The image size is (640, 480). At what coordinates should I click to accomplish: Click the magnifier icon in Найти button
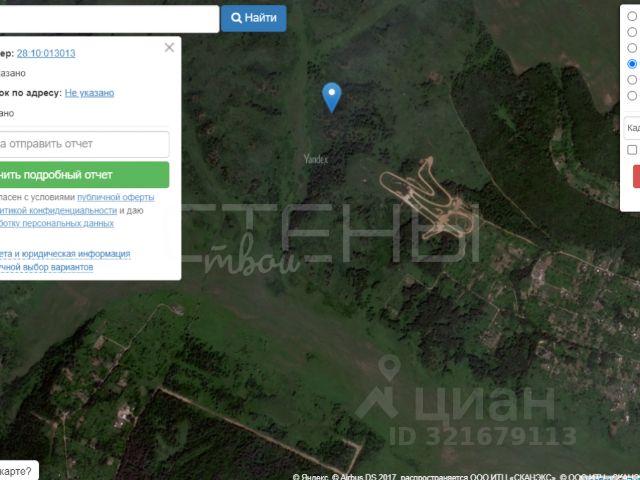236,18
